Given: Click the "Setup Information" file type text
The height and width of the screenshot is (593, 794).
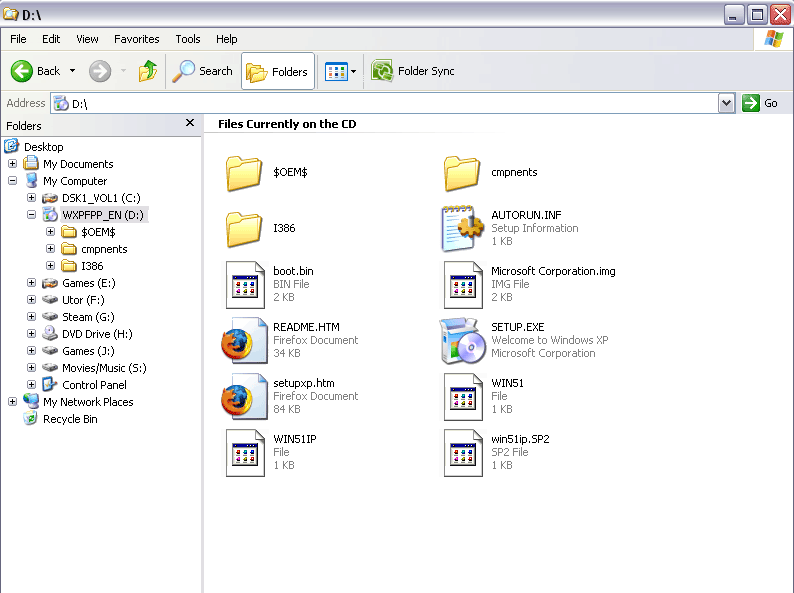Looking at the screenshot, I should coord(534,228).
